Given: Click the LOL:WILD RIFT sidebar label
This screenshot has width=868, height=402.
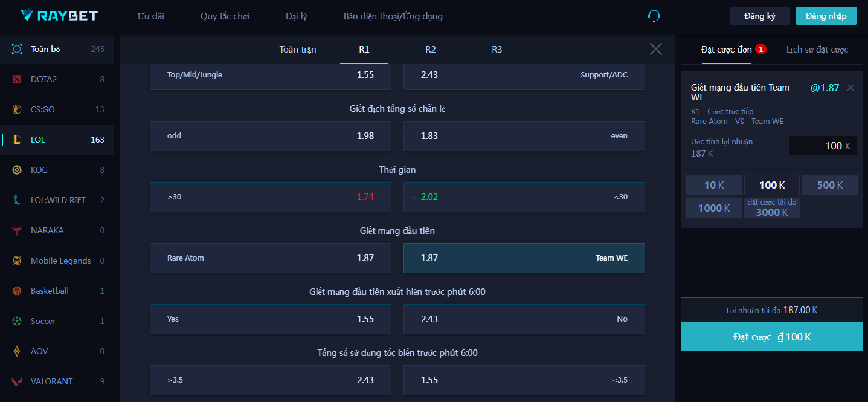Looking at the screenshot, I should pyautogui.click(x=58, y=200).
